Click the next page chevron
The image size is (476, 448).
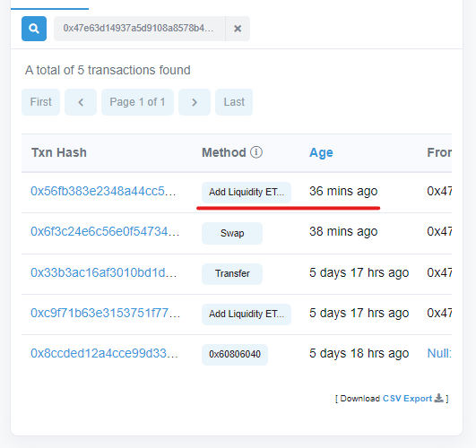195,102
